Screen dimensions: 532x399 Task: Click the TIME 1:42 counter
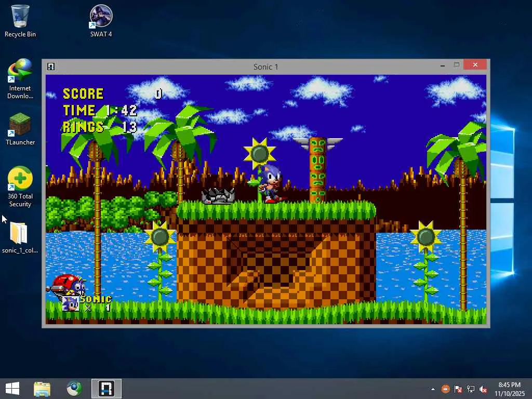click(100, 110)
